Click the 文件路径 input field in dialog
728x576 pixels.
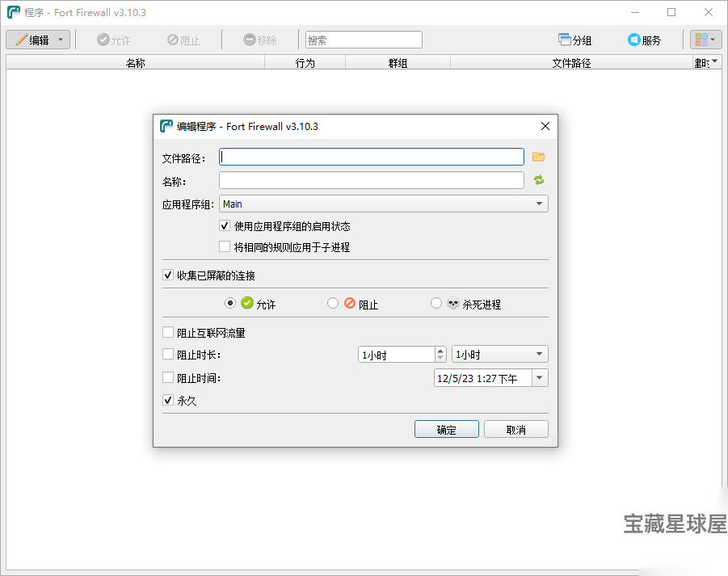coord(372,157)
